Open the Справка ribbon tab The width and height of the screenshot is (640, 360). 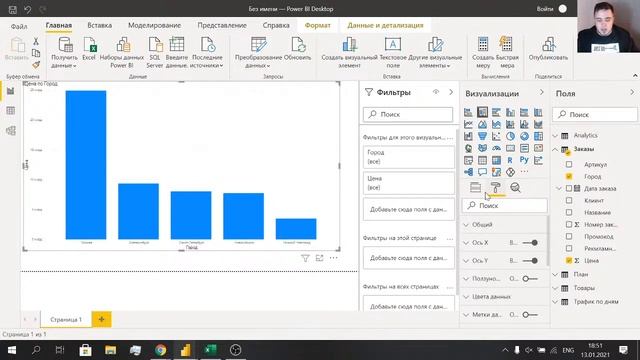[276, 25]
